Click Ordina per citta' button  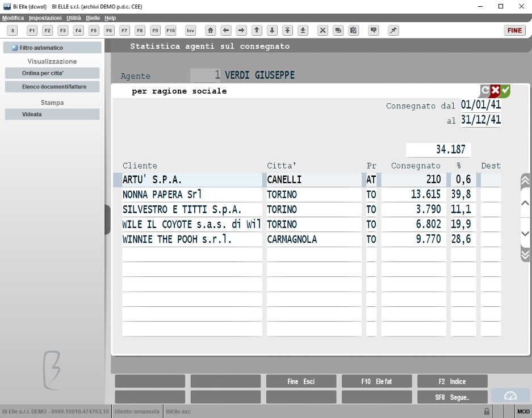click(52, 73)
